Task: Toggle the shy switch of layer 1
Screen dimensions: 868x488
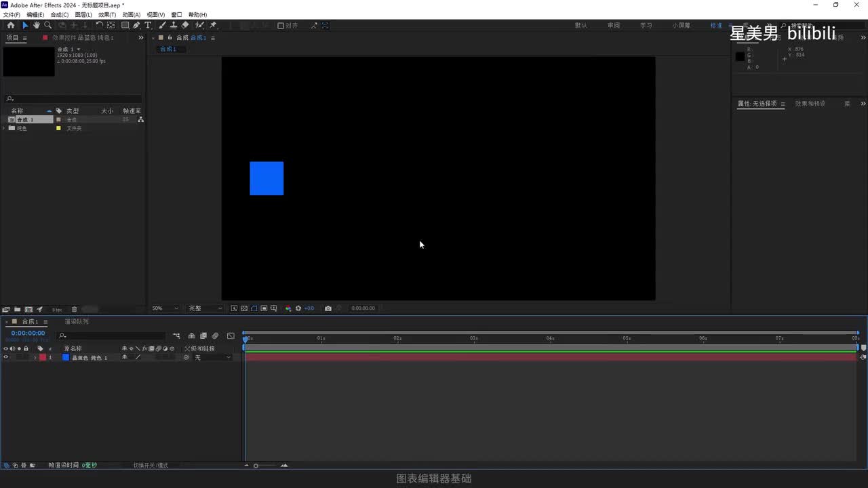Action: coord(124,357)
